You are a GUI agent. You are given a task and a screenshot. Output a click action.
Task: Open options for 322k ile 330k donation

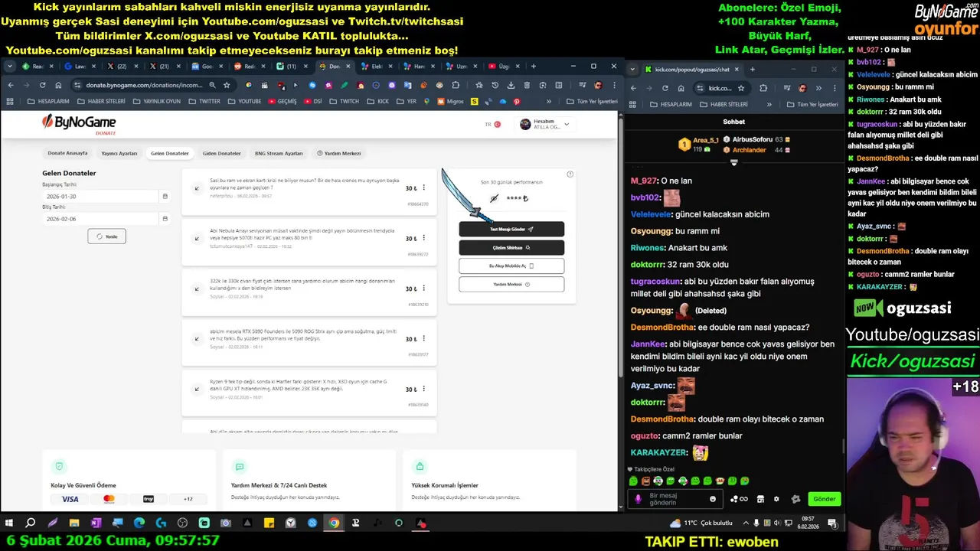(424, 289)
